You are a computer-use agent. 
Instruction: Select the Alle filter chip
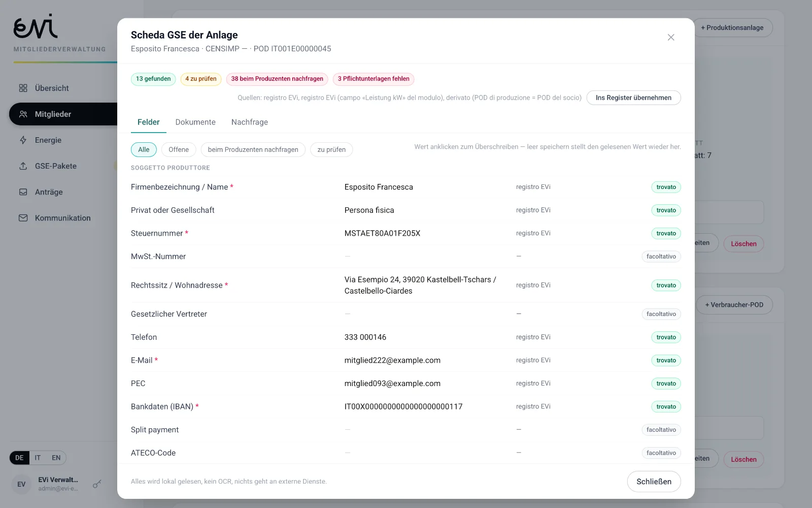(144, 149)
